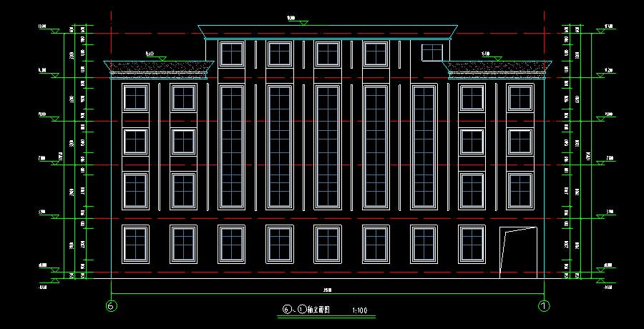Click the axis bubble numbered 1
This screenshot has height=329, width=644.
click(544, 305)
